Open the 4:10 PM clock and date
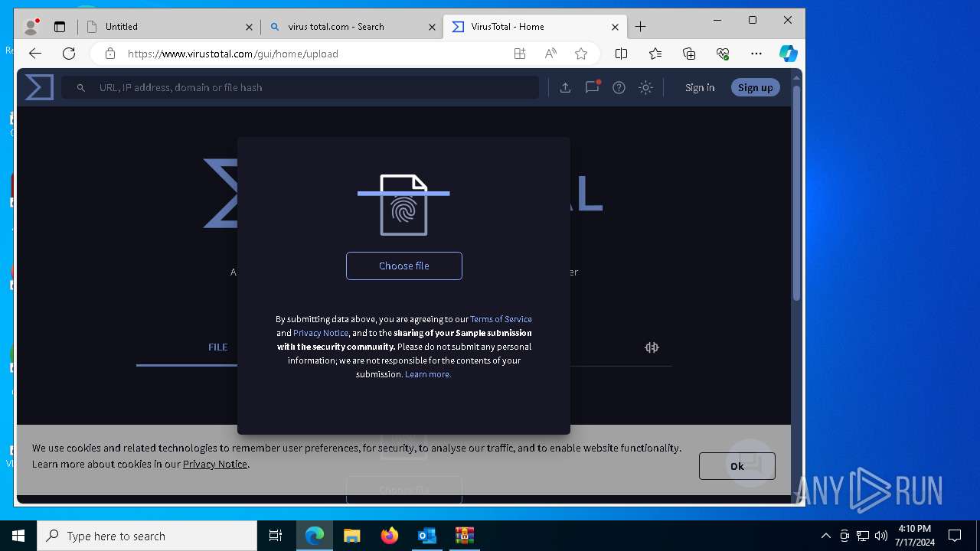 pyautogui.click(x=914, y=536)
